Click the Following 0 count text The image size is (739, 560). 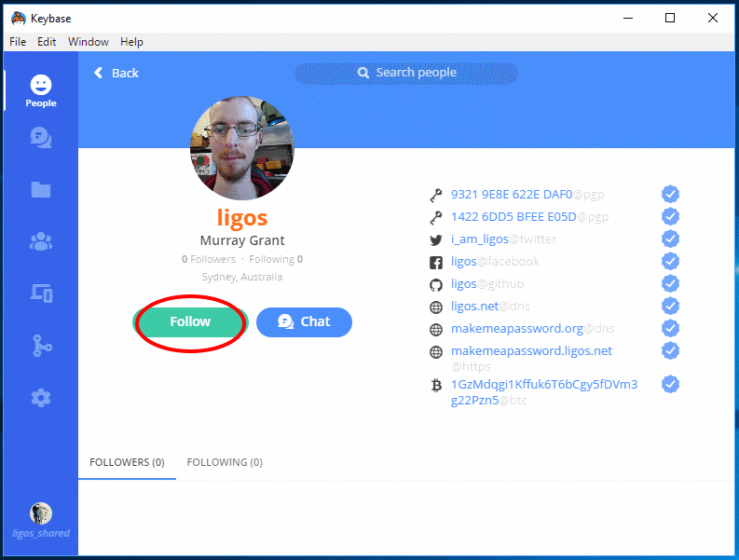276,259
